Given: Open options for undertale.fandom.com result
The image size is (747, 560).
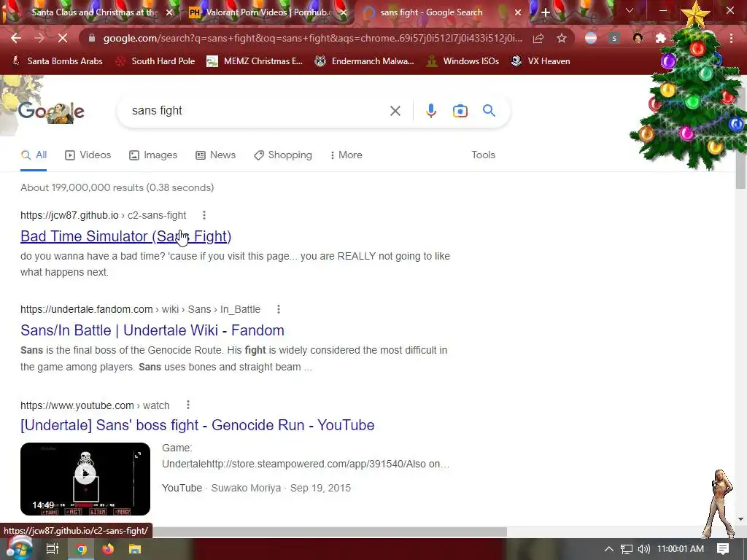Looking at the screenshot, I should coord(278,309).
